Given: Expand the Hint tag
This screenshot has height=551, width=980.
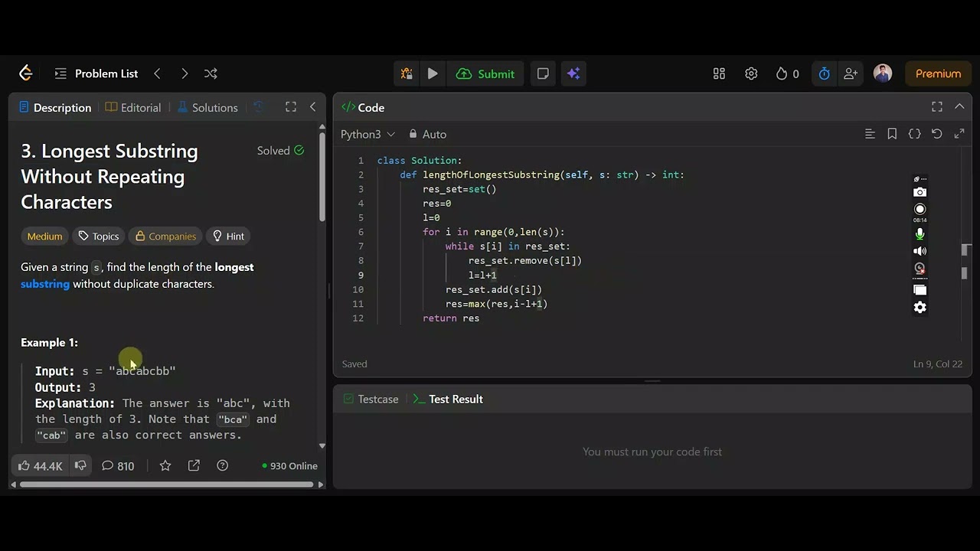Looking at the screenshot, I should click(x=228, y=236).
